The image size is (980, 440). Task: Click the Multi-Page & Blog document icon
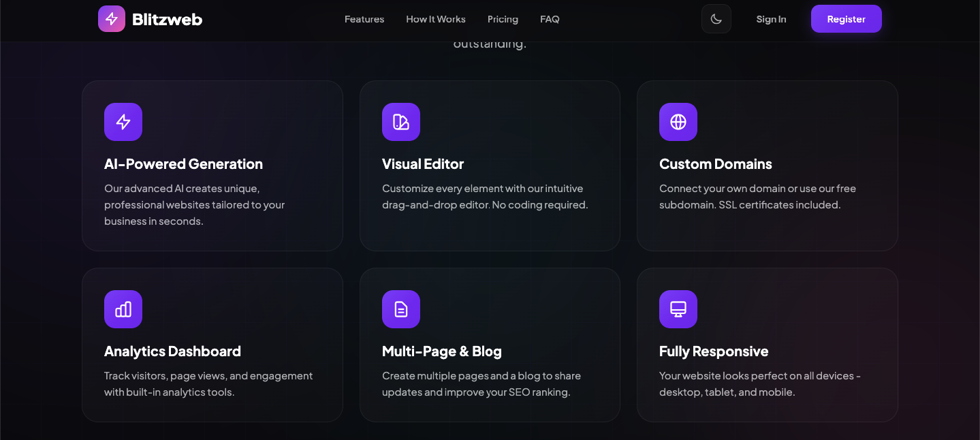coord(400,309)
